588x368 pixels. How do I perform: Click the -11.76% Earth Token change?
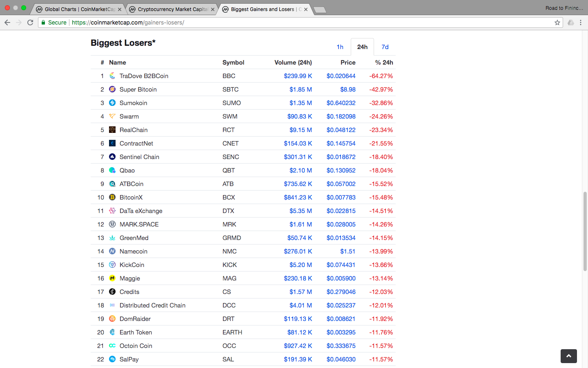click(381, 332)
